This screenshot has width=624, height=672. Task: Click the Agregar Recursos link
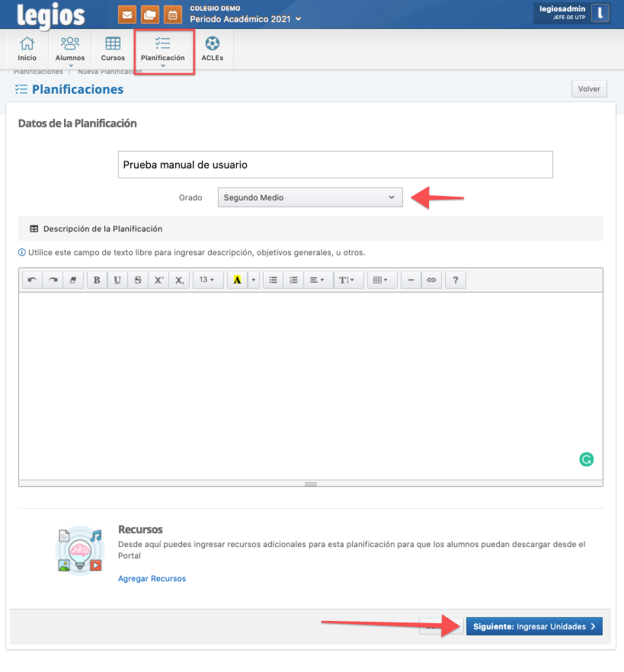point(152,578)
